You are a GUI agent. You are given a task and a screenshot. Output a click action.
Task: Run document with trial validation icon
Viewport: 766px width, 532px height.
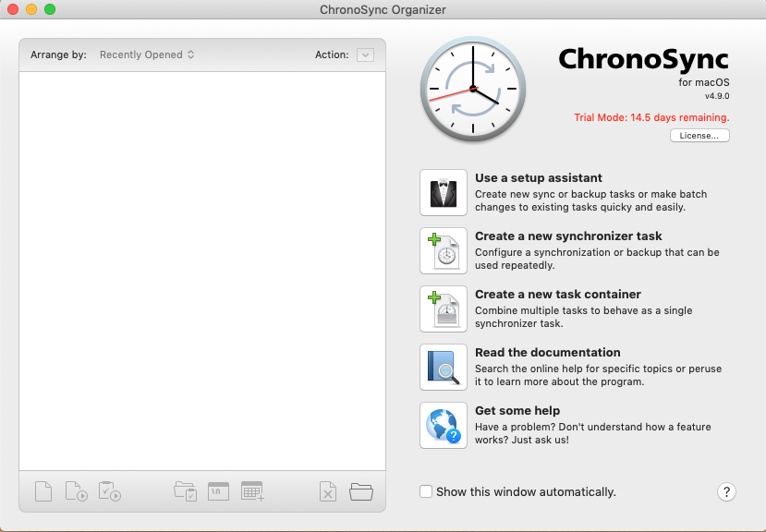click(110, 491)
